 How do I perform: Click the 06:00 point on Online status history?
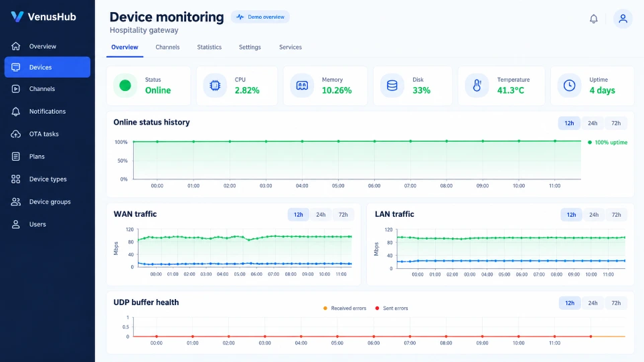pos(374,141)
